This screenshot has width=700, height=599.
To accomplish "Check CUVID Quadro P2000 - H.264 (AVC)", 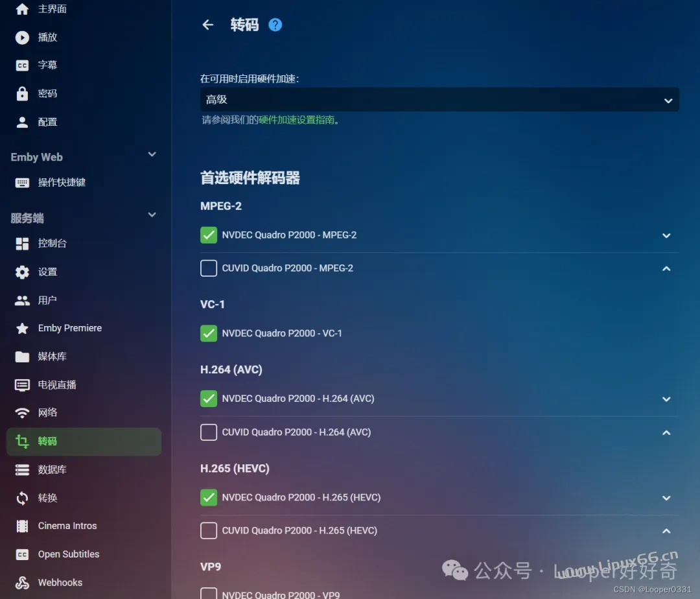I will (209, 432).
